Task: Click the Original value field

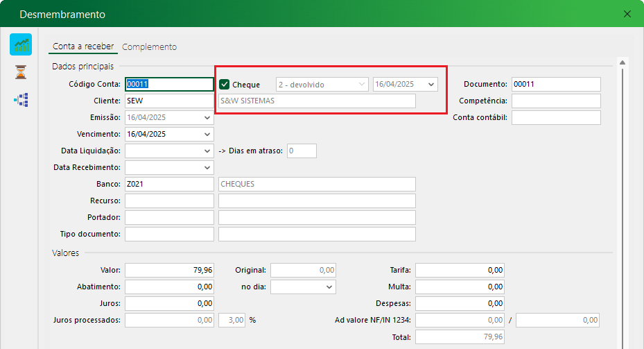Action: [x=303, y=270]
